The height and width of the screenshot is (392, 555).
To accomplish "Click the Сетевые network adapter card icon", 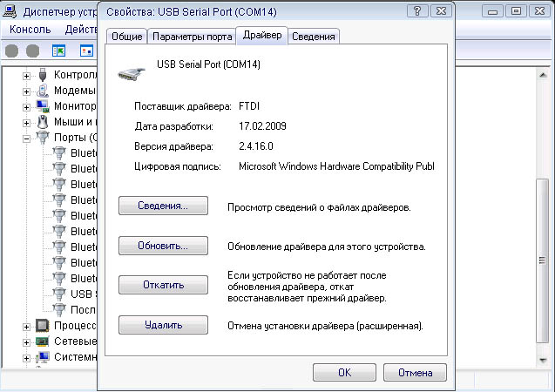I will click(x=44, y=341).
